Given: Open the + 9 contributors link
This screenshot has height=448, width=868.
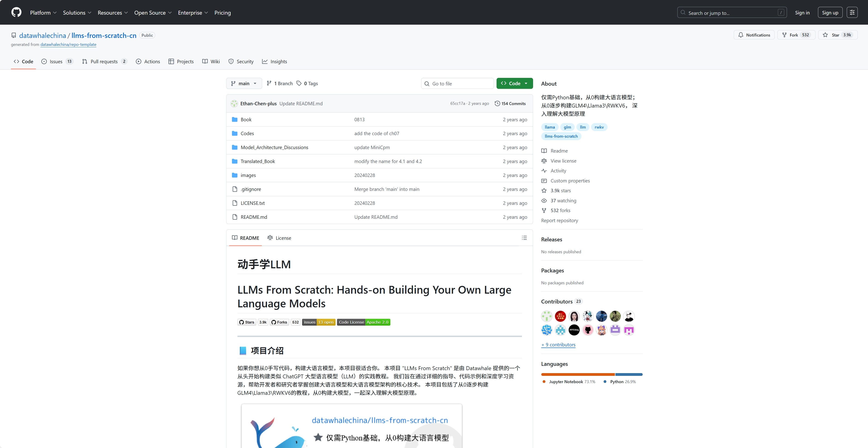Looking at the screenshot, I should [558, 345].
